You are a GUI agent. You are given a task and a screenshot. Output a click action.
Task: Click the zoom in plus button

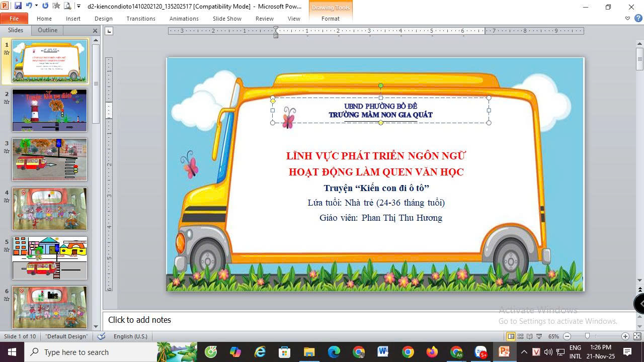click(x=625, y=336)
